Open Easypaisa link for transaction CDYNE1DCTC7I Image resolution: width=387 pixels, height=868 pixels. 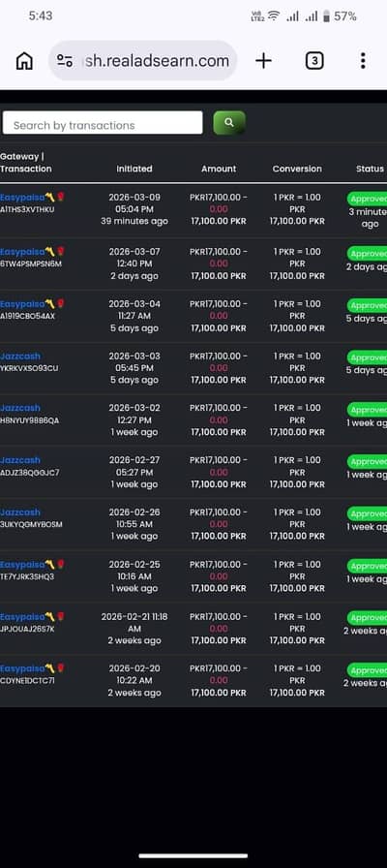tap(32, 668)
